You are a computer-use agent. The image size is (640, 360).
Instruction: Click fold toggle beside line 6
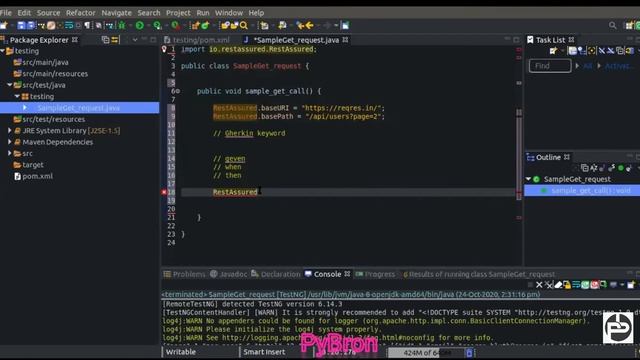(178, 91)
